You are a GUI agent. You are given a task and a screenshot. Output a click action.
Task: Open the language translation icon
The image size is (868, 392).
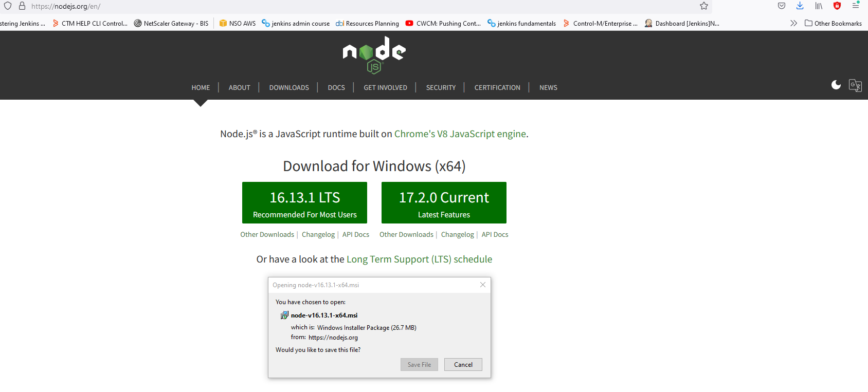855,85
